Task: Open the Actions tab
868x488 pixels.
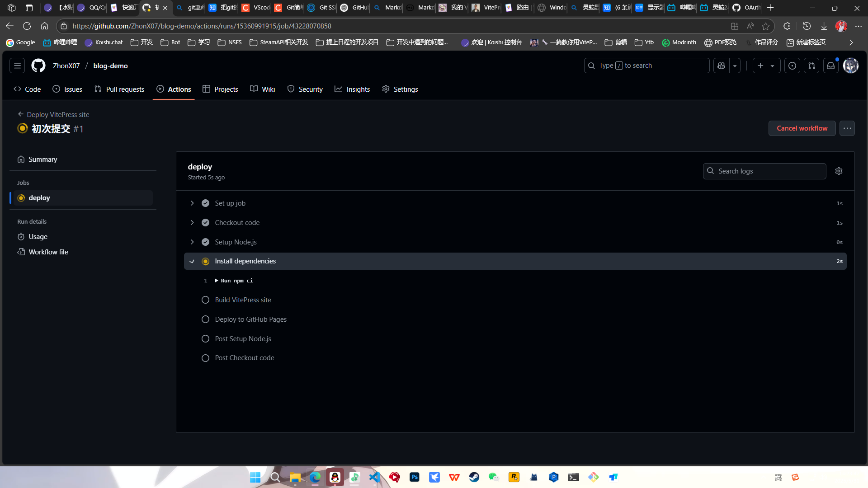Action: 174,89
